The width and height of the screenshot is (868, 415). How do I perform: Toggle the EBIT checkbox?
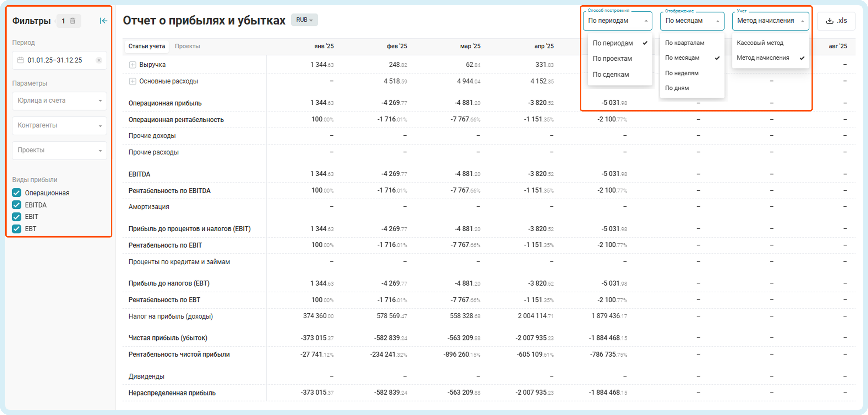click(16, 217)
